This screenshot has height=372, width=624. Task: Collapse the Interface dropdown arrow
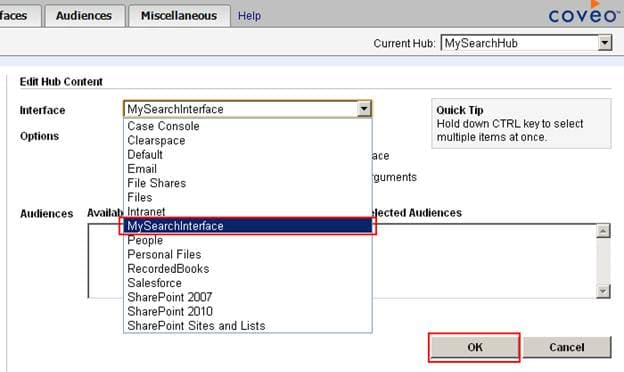point(364,109)
